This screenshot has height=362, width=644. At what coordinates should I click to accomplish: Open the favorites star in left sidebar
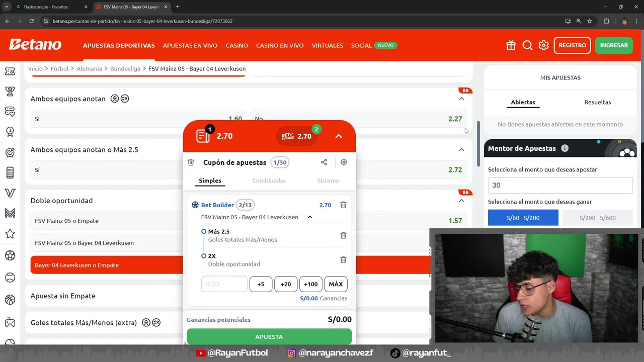click(x=10, y=234)
